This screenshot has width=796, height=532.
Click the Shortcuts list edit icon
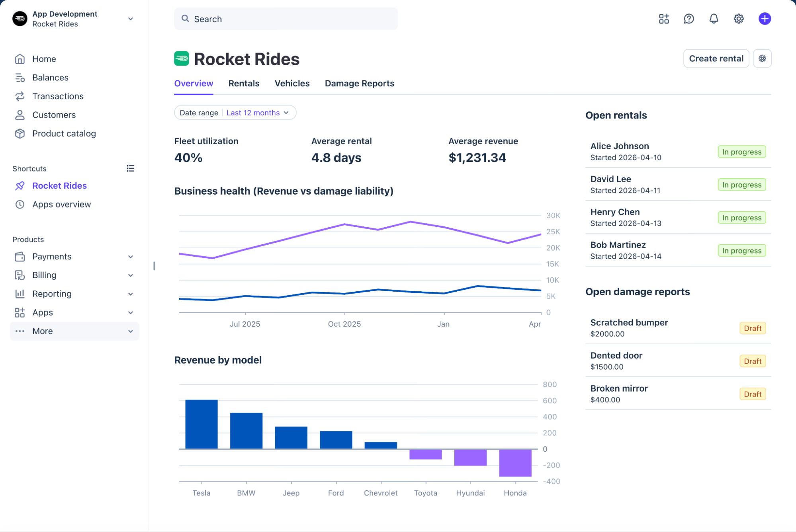coord(130,168)
